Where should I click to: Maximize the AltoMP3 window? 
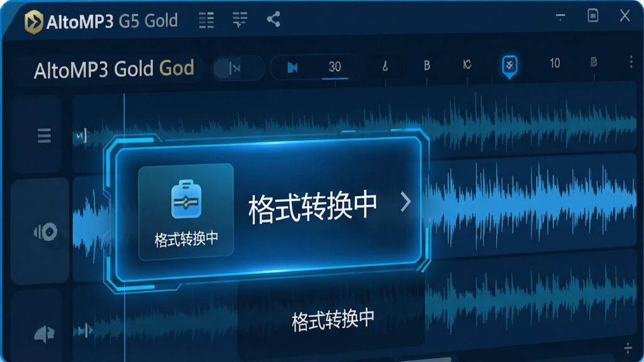click(x=592, y=16)
